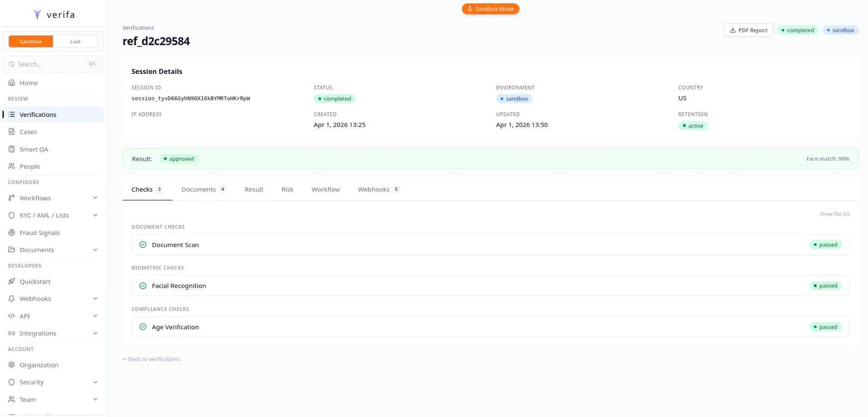Click the Document Scan check circle icon
The width and height of the screenshot is (868, 417).
tap(143, 245)
